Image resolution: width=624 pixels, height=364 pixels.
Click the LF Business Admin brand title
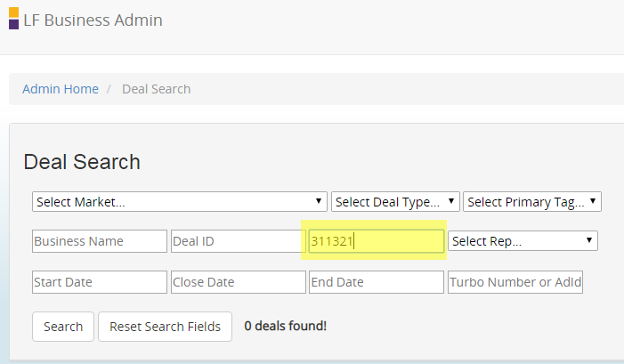[93, 20]
